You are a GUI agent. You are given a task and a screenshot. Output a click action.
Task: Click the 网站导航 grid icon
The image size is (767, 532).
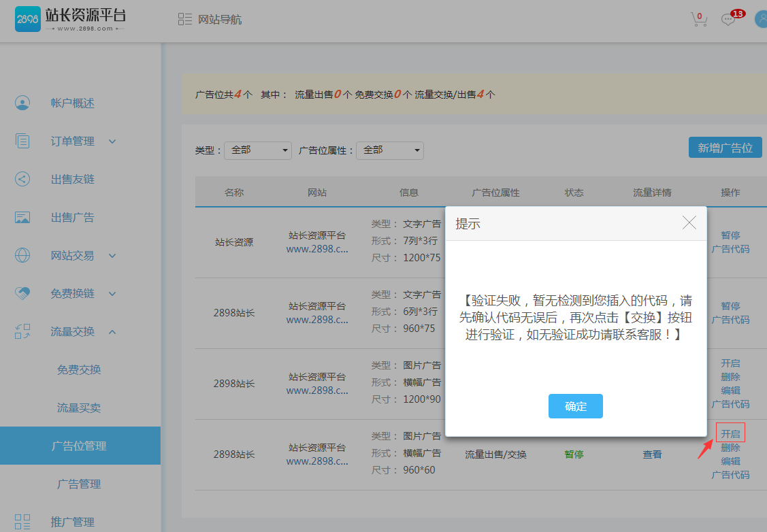pos(184,20)
